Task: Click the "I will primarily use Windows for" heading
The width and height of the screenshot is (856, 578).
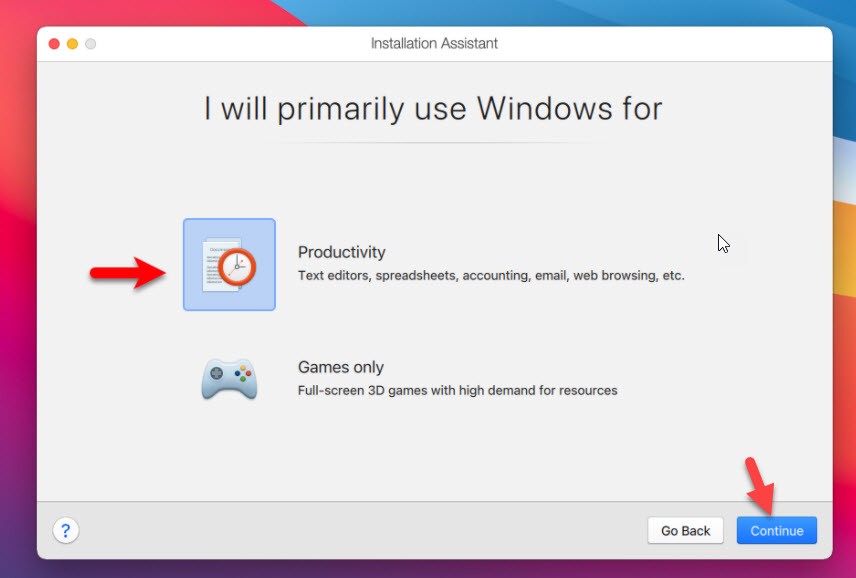Action: click(x=433, y=109)
